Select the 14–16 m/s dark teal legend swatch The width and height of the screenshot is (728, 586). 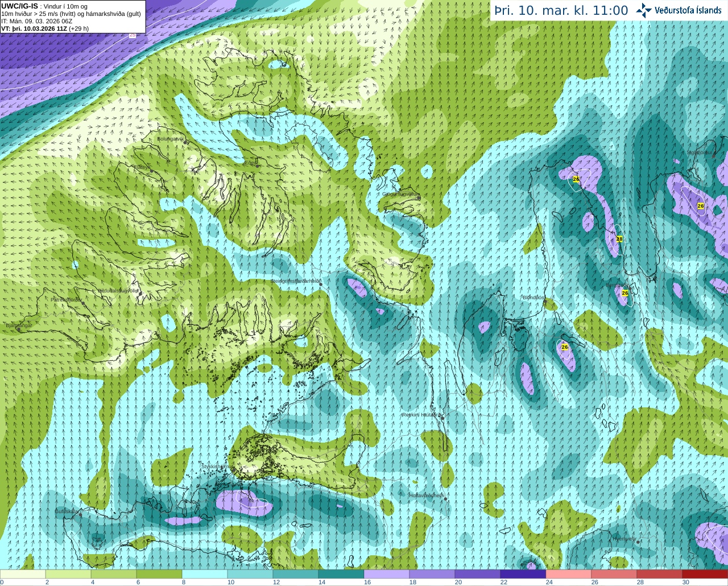point(341,574)
